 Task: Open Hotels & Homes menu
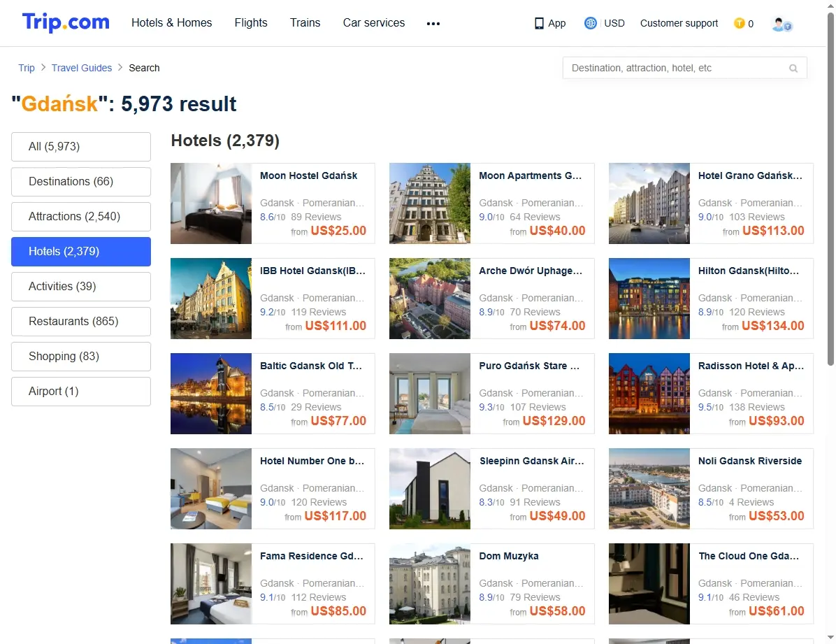[172, 23]
